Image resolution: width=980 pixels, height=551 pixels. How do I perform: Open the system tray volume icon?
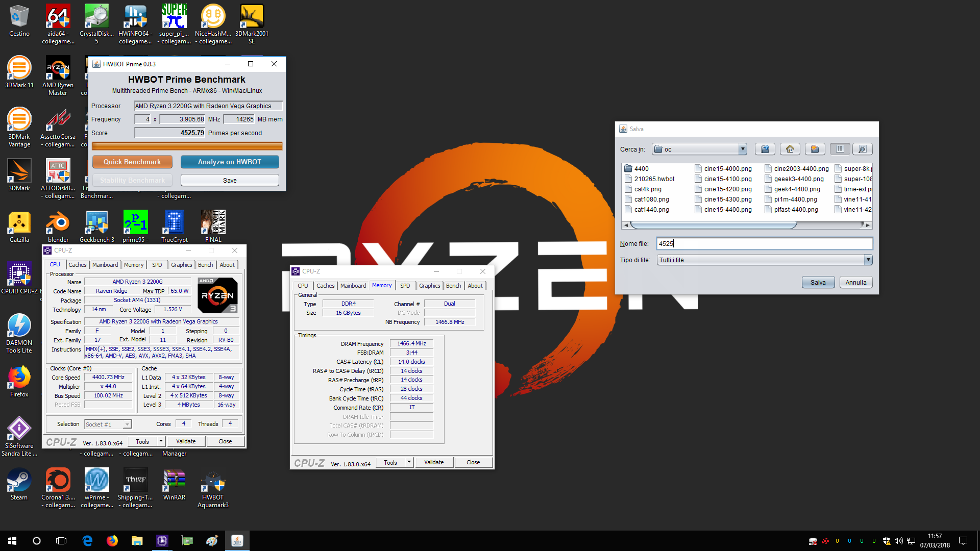[898, 541]
